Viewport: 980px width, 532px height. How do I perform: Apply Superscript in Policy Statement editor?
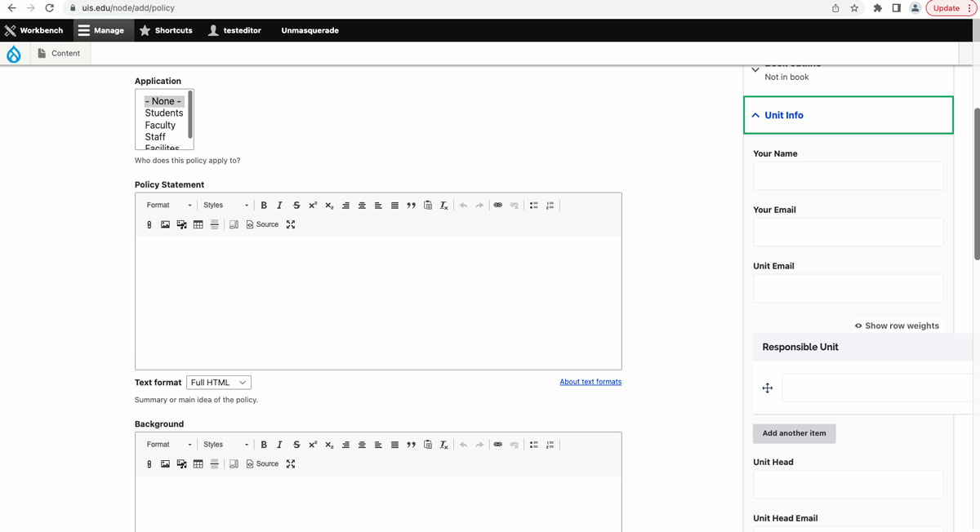(x=313, y=206)
